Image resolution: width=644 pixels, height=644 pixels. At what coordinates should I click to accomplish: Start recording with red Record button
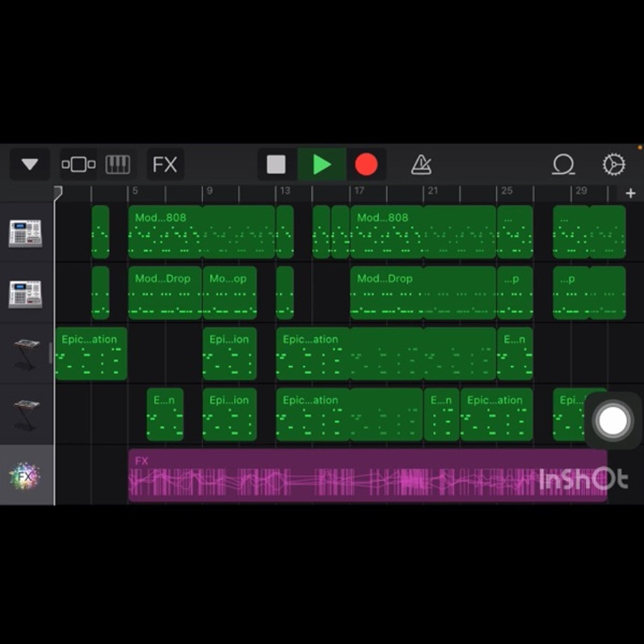pyautogui.click(x=366, y=164)
